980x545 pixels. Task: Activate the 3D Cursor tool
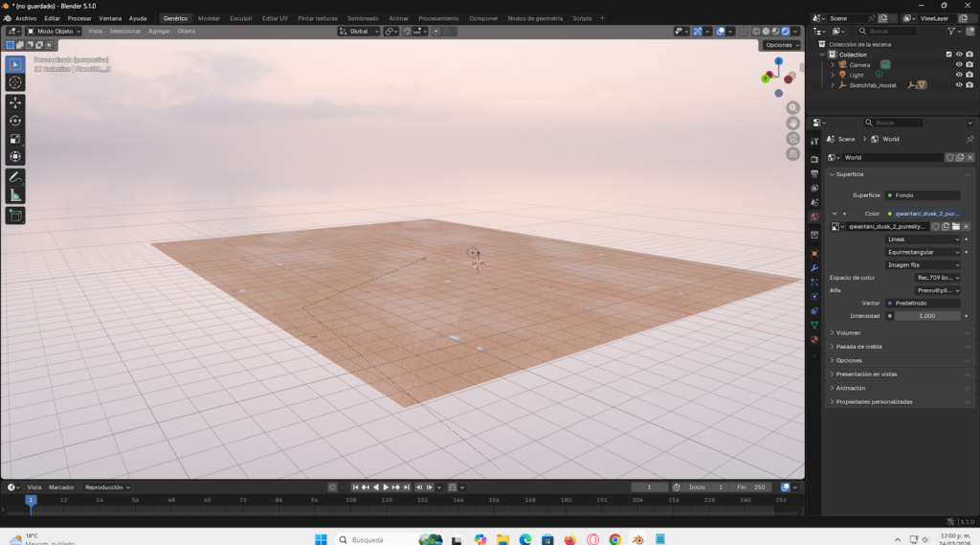(15, 82)
